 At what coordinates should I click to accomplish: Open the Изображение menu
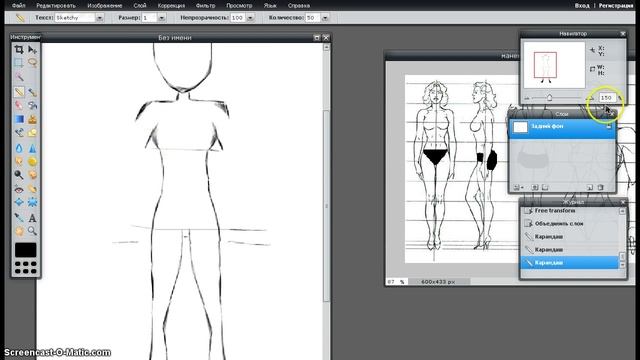tap(104, 6)
